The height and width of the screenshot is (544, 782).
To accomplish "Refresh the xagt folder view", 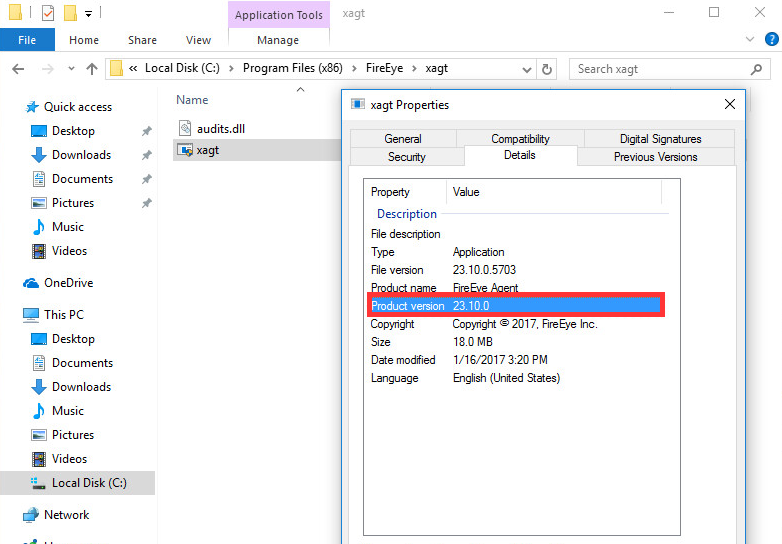I will (546, 69).
